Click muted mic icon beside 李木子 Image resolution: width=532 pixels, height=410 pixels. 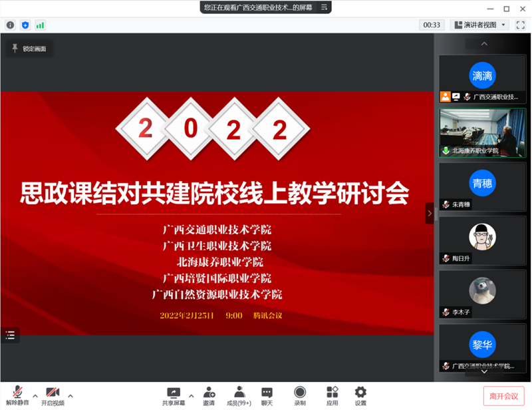tap(446, 312)
